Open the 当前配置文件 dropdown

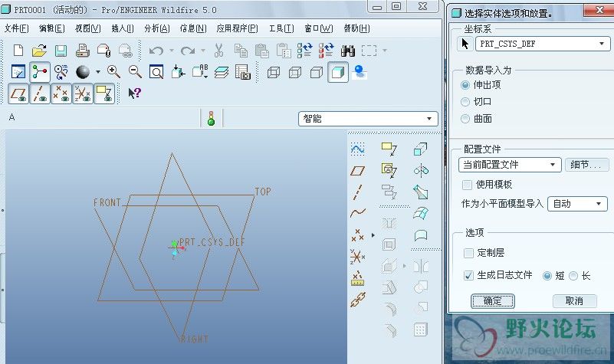pyautogui.click(x=510, y=165)
